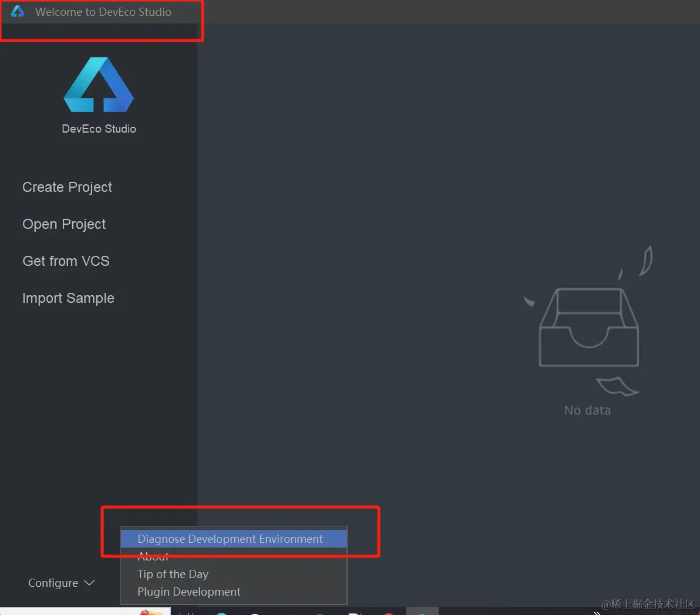
Task: Open Import Sample option
Action: [68, 298]
